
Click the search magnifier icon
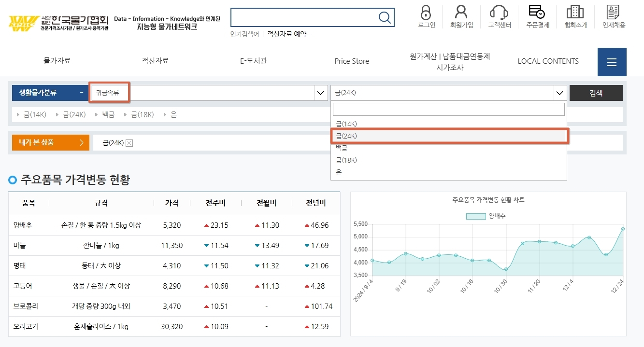(385, 17)
